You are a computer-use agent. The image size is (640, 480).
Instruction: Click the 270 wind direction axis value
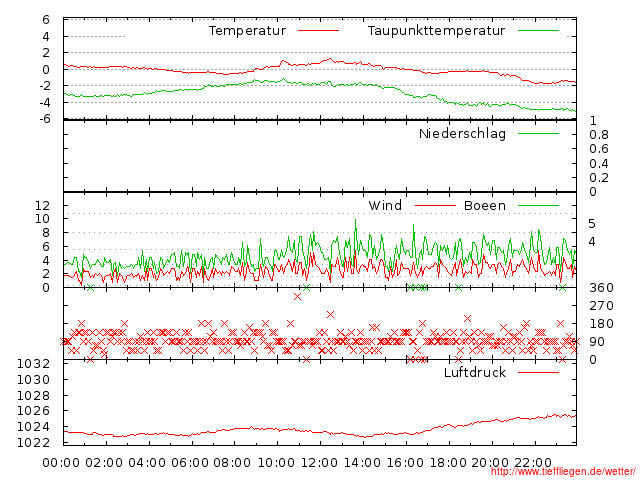pyautogui.click(x=601, y=306)
